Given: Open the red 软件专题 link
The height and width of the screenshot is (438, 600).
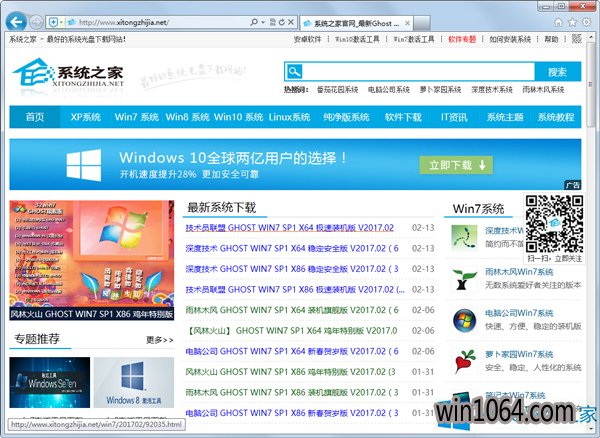Looking at the screenshot, I should point(462,39).
